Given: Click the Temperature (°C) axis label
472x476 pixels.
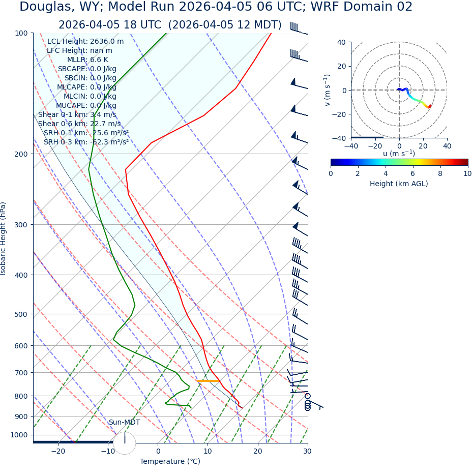Looking at the screenshot, I should pyautogui.click(x=170, y=461).
